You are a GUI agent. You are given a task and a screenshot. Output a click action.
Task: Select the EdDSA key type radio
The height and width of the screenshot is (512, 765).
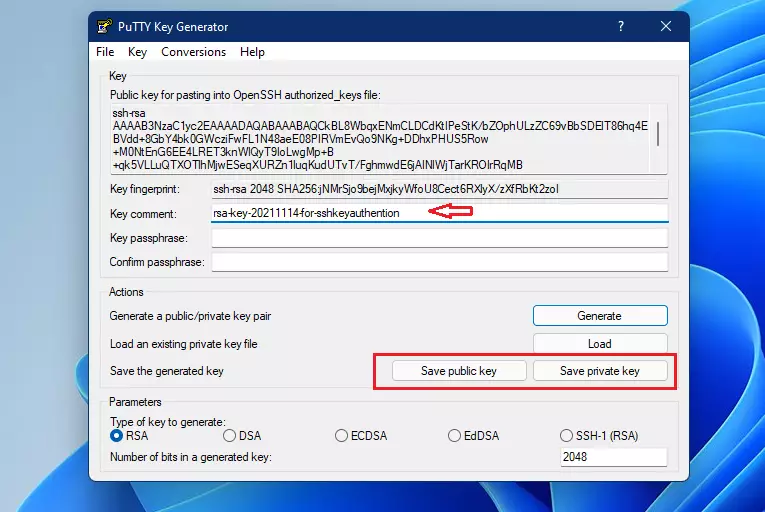point(454,435)
